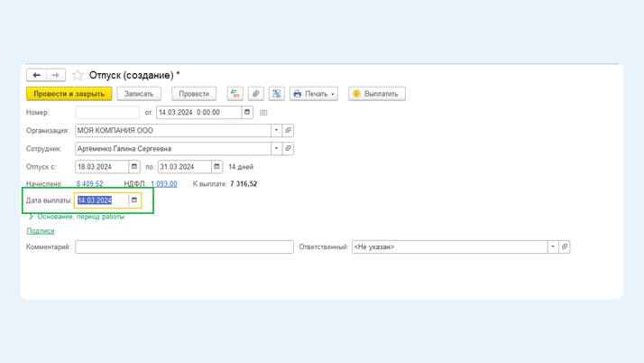This screenshot has height=363, width=644.
Task: Click the vacation end date по field
Action: pyautogui.click(x=185, y=166)
